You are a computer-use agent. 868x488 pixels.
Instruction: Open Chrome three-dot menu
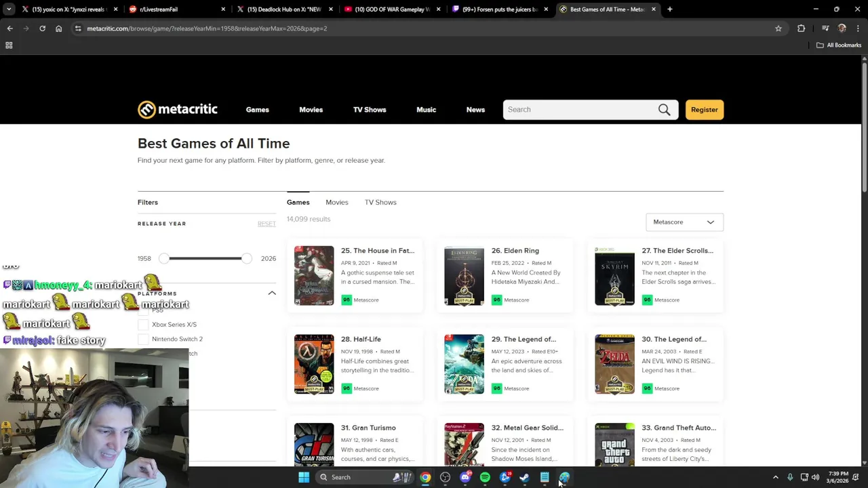[858, 28]
